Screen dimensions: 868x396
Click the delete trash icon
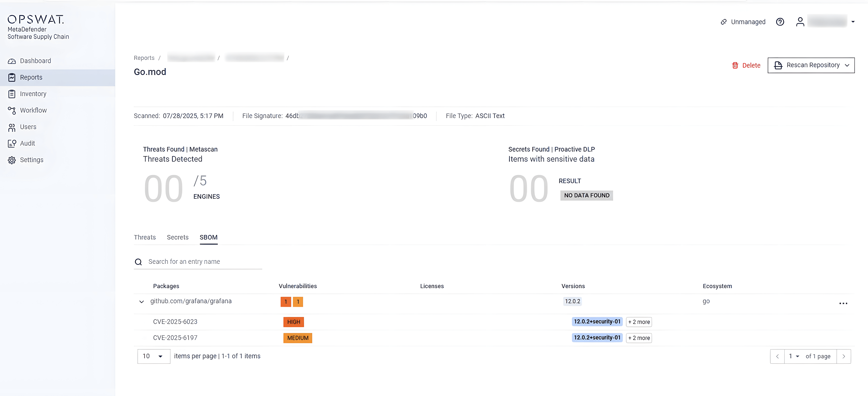[x=735, y=65]
